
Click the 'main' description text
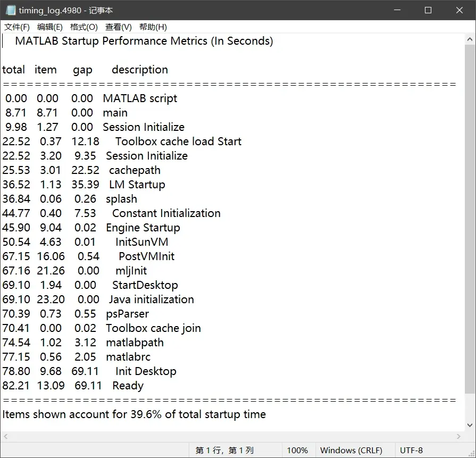(115, 113)
